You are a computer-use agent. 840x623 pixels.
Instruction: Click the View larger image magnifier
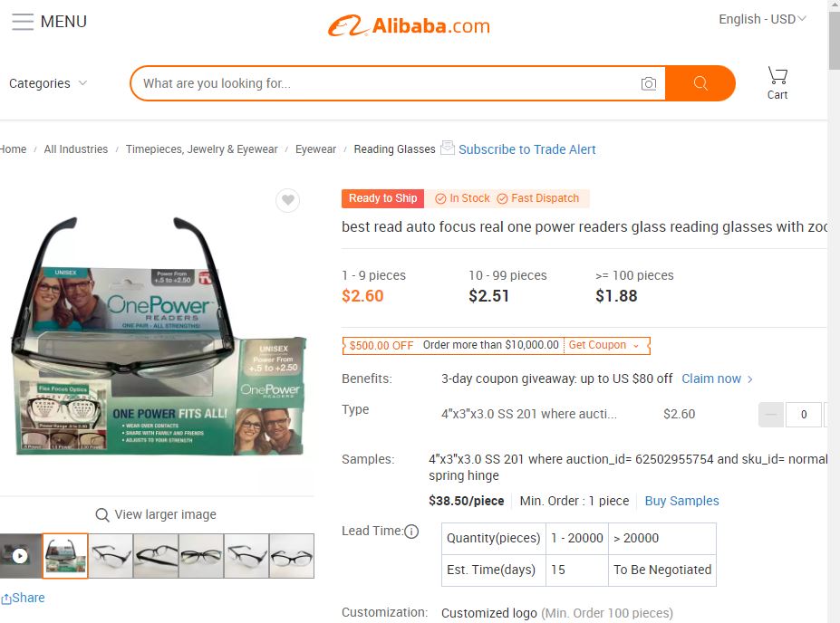(101, 515)
